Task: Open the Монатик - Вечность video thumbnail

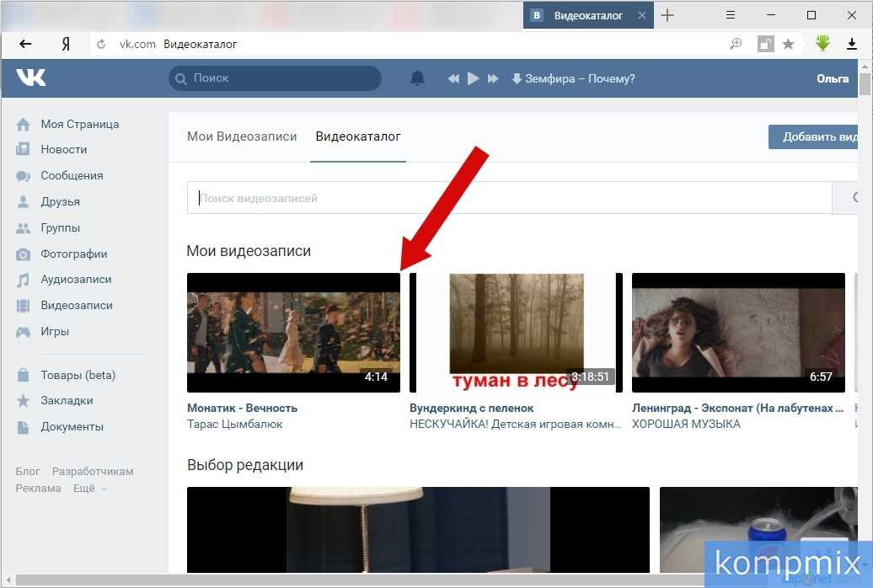Action: [293, 333]
